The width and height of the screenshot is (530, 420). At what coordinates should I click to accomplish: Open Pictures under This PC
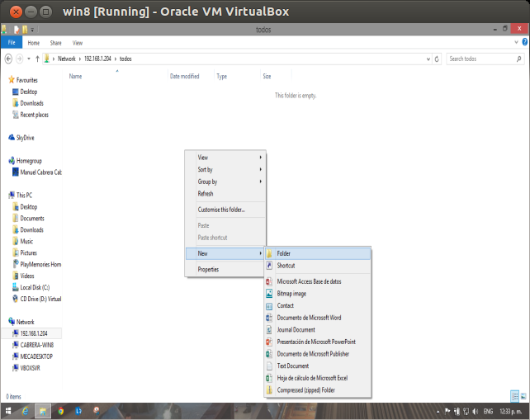25,252
